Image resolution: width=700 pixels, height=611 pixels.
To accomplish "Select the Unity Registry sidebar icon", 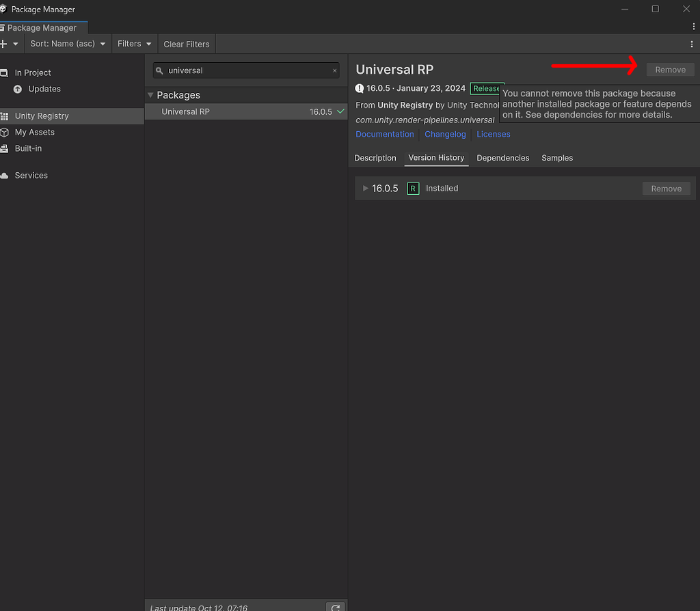I will [6, 116].
